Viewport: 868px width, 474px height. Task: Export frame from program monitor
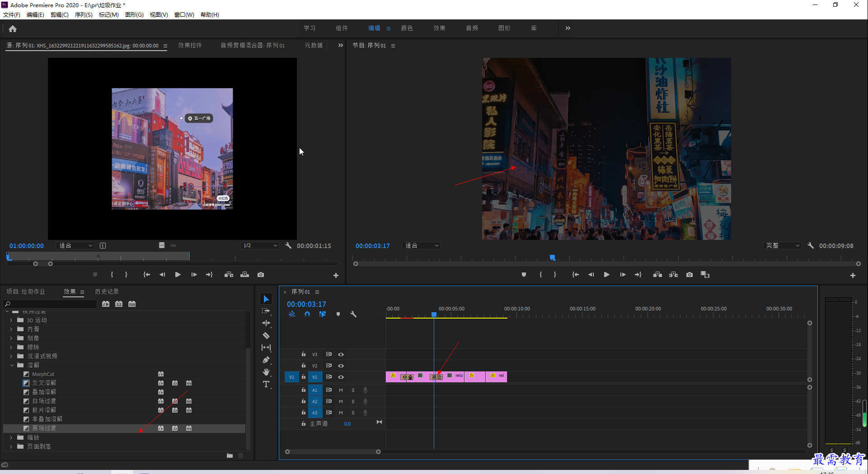point(690,275)
